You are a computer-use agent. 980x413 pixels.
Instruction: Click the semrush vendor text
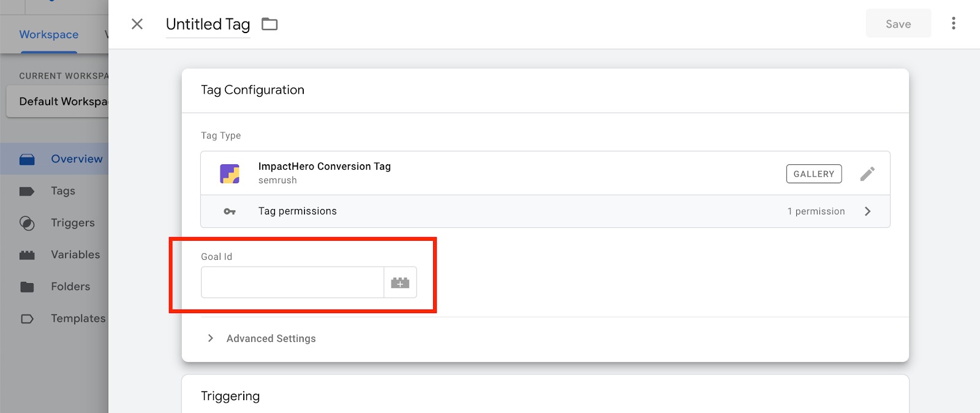[277, 180]
